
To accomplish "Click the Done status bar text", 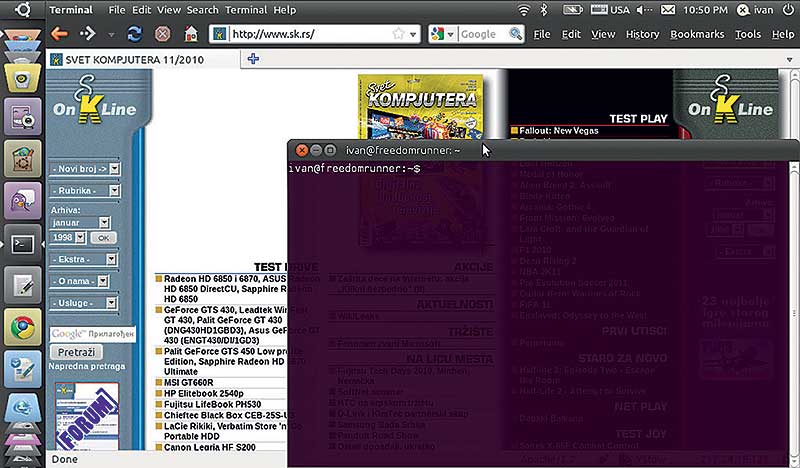I will (x=65, y=459).
